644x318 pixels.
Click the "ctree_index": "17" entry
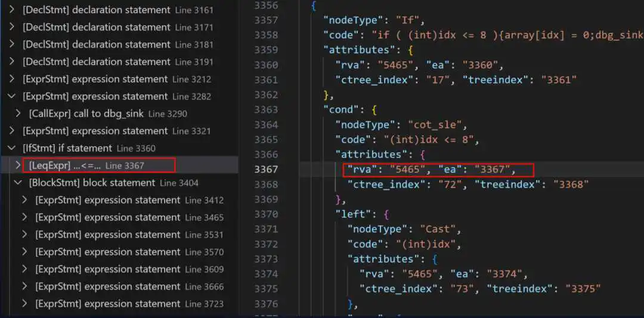tap(393, 80)
